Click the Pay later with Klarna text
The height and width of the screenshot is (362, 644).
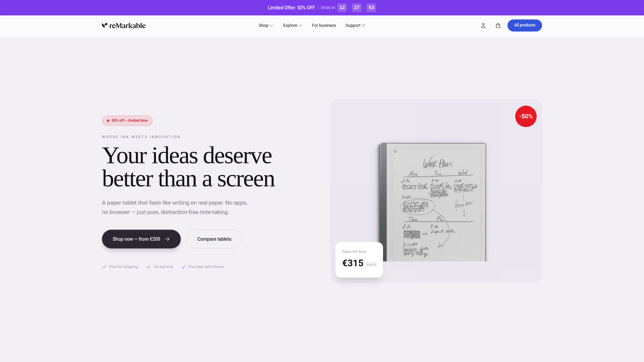[x=206, y=267]
